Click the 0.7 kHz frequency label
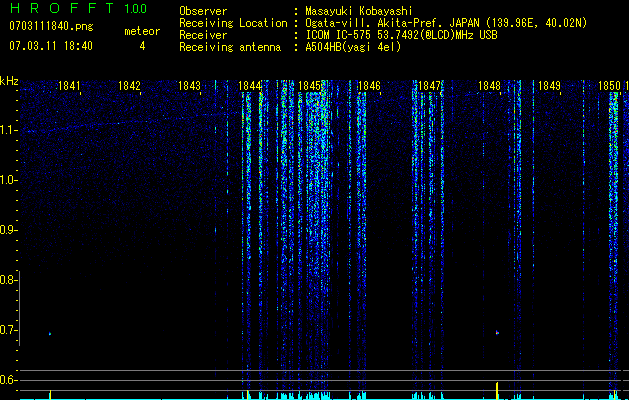 click(x=8, y=330)
